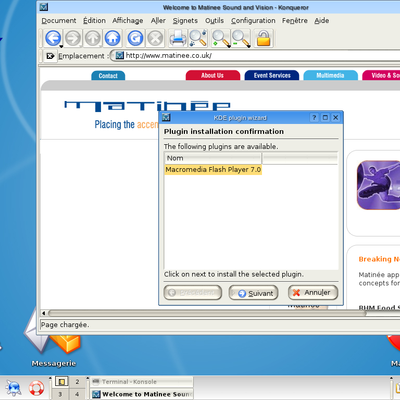400x400 pixels.
Task: Click the Matinee logo on the webpage
Action: pos(147,106)
